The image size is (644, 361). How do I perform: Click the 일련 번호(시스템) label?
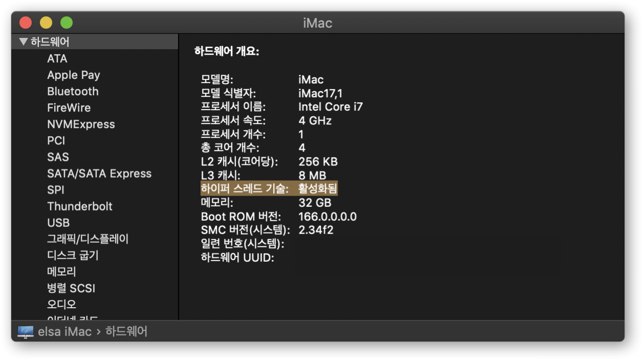242,244
